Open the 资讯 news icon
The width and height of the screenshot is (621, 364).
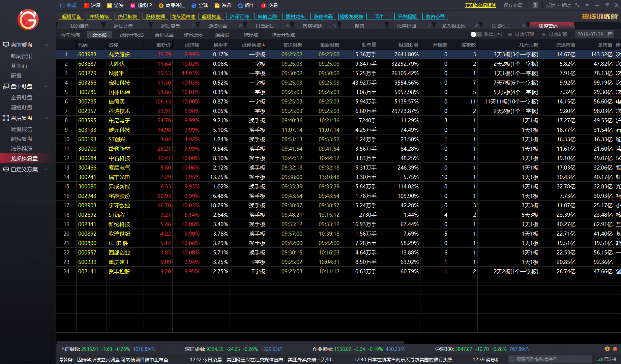pyautogui.click(x=217, y=5)
